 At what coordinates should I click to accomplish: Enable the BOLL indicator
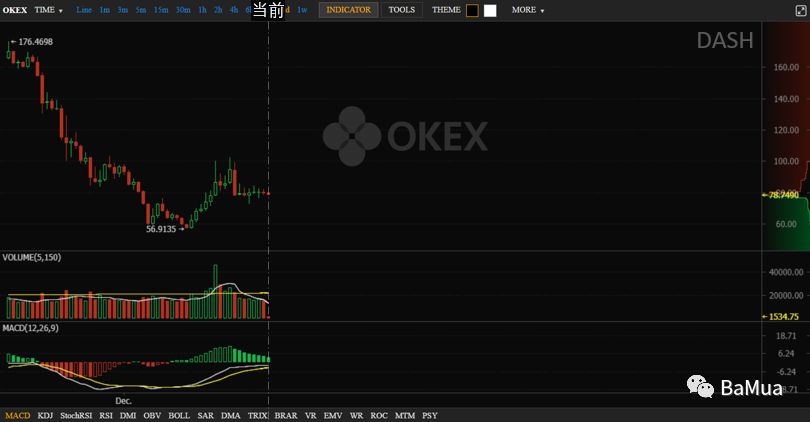[179, 415]
